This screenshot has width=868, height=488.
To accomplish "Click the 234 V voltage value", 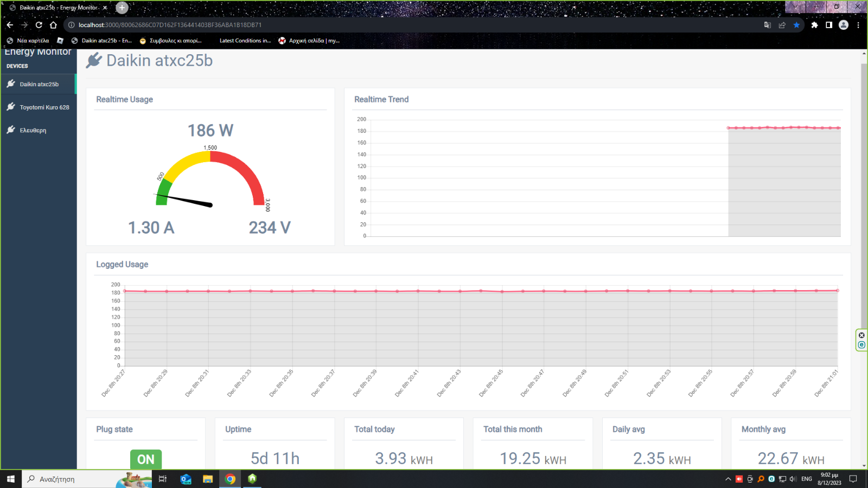I will click(x=270, y=228).
